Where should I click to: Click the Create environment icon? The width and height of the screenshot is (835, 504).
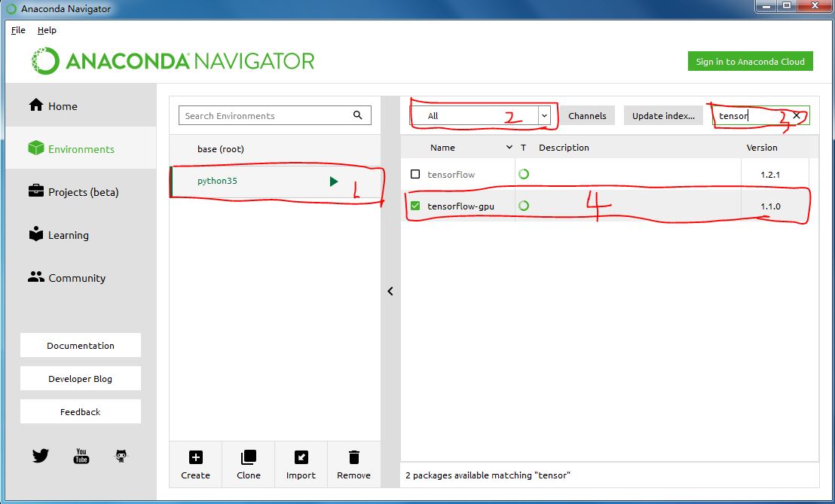195,457
